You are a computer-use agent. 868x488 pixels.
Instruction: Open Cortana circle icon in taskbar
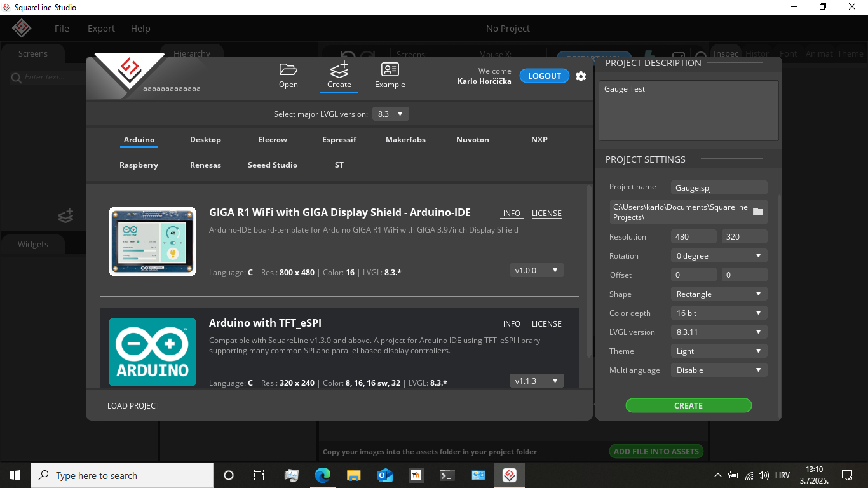coord(229,475)
